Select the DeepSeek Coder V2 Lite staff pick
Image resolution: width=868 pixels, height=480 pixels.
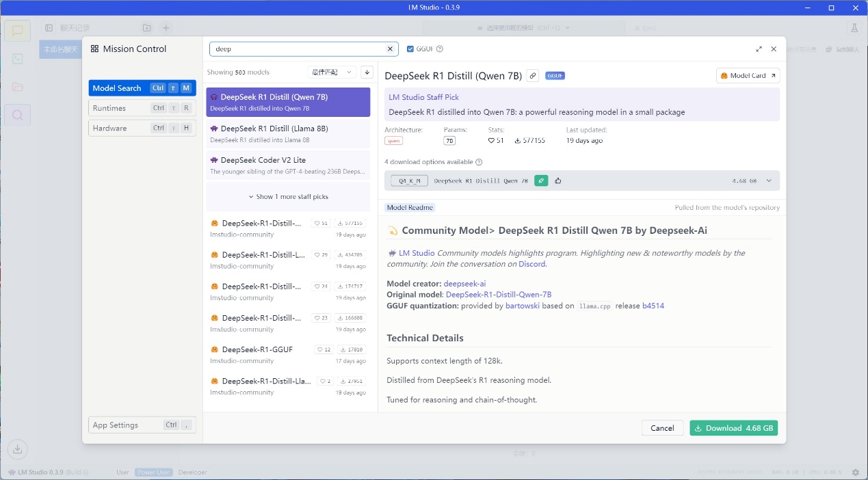tap(288, 165)
